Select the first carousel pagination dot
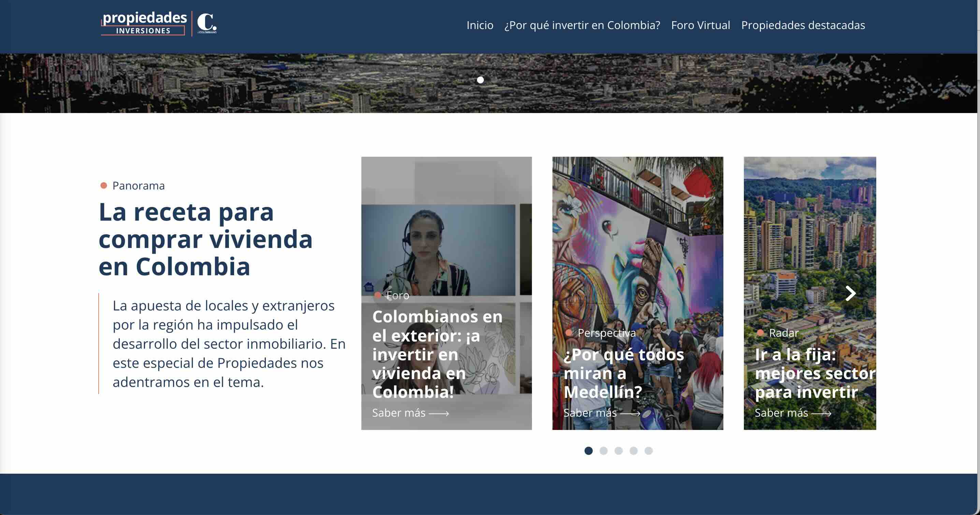 tap(589, 451)
